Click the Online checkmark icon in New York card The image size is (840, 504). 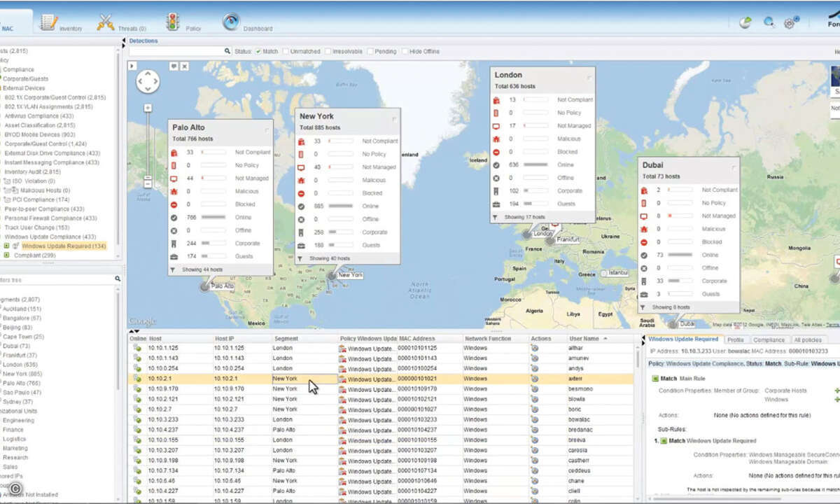(301, 206)
